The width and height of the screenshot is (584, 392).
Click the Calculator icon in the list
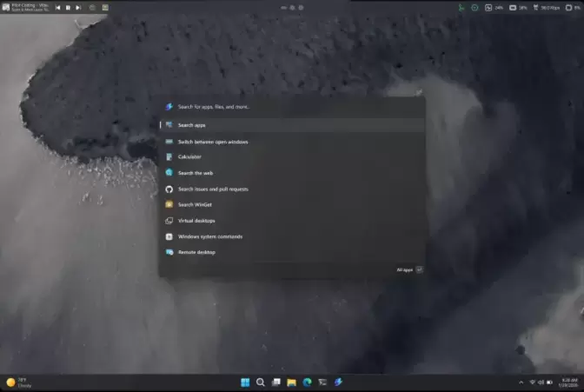tap(169, 157)
